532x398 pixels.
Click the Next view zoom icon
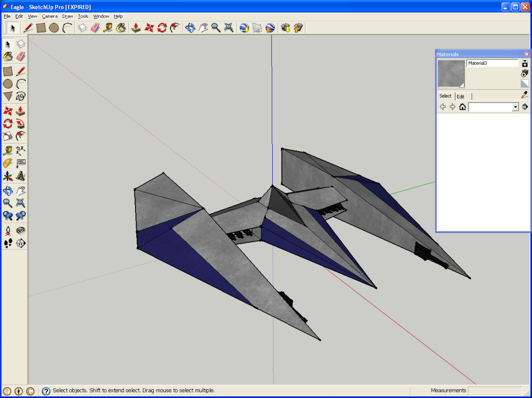pos(21,216)
